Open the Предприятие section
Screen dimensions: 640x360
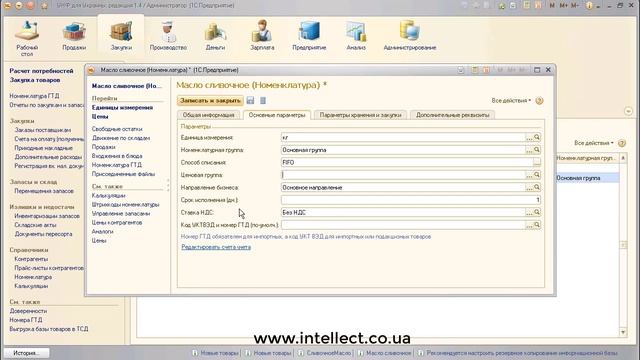point(309,37)
